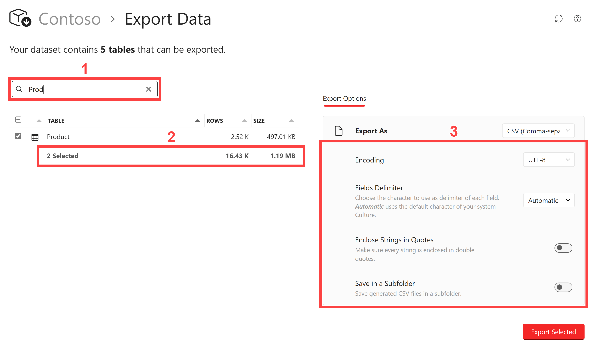Screen dimensions: 608x364
Task: Uncheck the Product table checkbox
Action: (x=18, y=136)
